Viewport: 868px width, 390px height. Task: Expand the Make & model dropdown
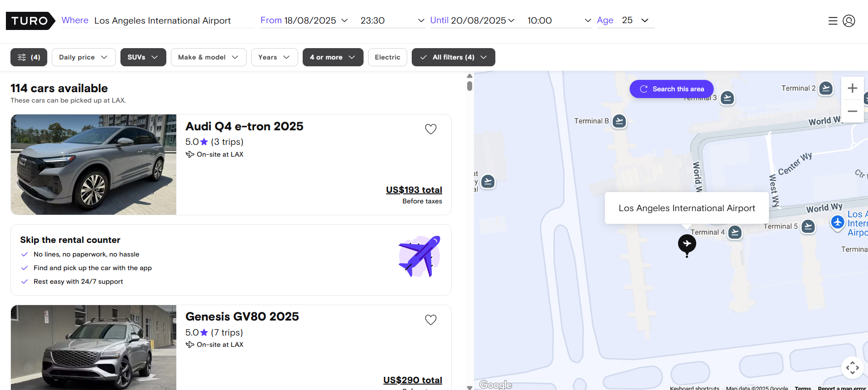point(208,57)
